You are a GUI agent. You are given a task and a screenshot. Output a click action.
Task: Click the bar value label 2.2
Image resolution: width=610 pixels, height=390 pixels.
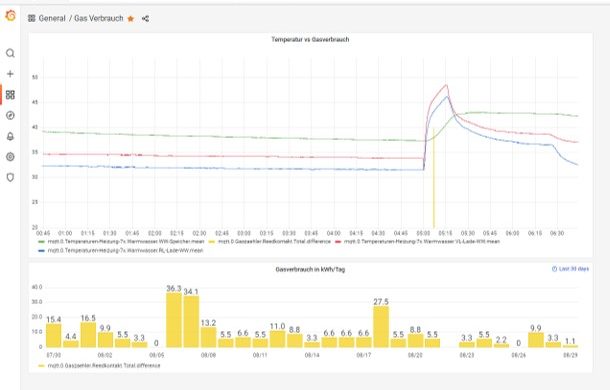[501, 339]
